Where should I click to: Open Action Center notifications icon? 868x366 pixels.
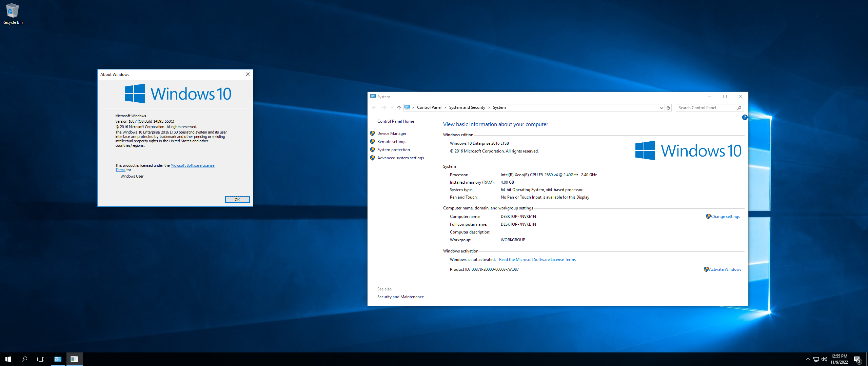tap(857, 360)
